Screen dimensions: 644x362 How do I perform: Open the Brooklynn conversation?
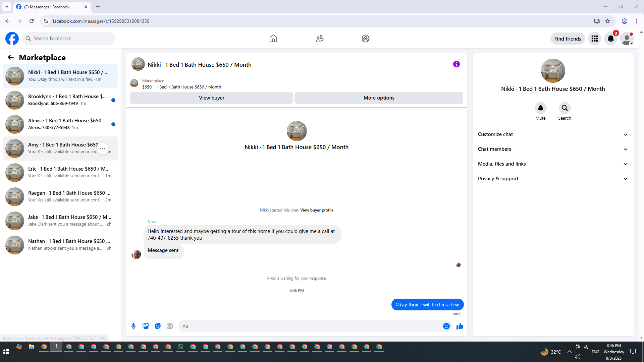tap(60, 100)
